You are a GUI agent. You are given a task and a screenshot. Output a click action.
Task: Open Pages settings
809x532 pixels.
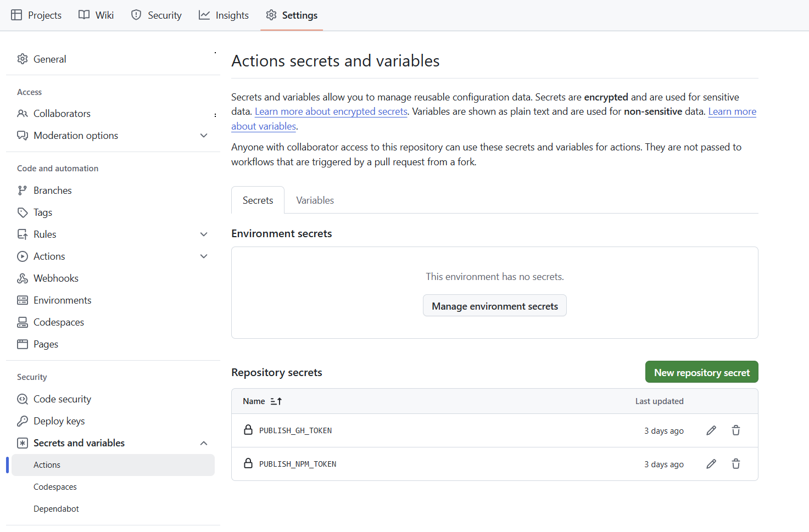pyautogui.click(x=113, y=344)
